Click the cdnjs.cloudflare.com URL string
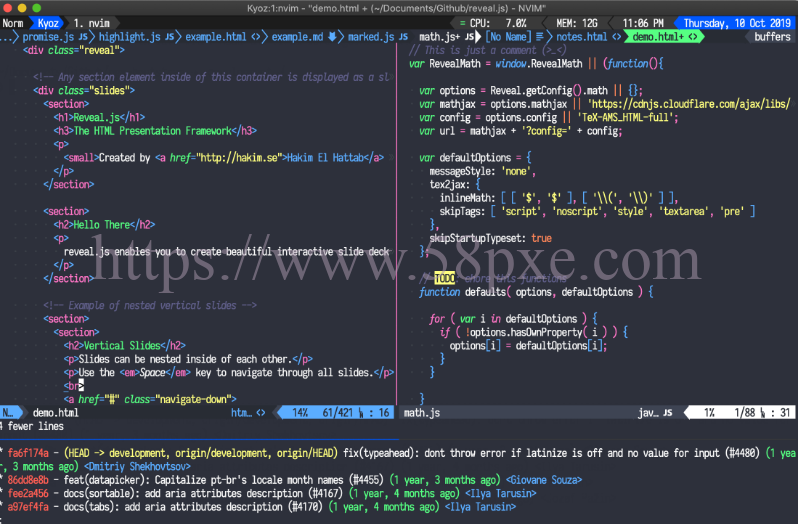 click(689, 104)
